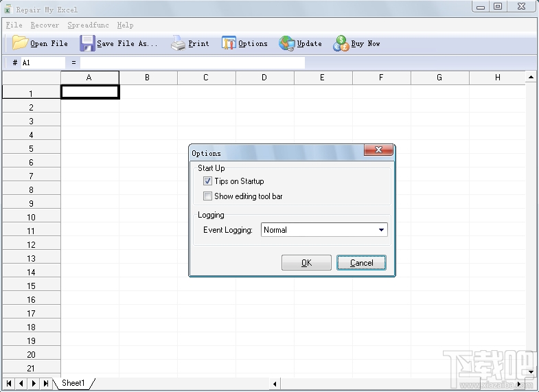Expand the Event Logging dropdown arrow
The width and height of the screenshot is (539, 392).
(x=381, y=230)
